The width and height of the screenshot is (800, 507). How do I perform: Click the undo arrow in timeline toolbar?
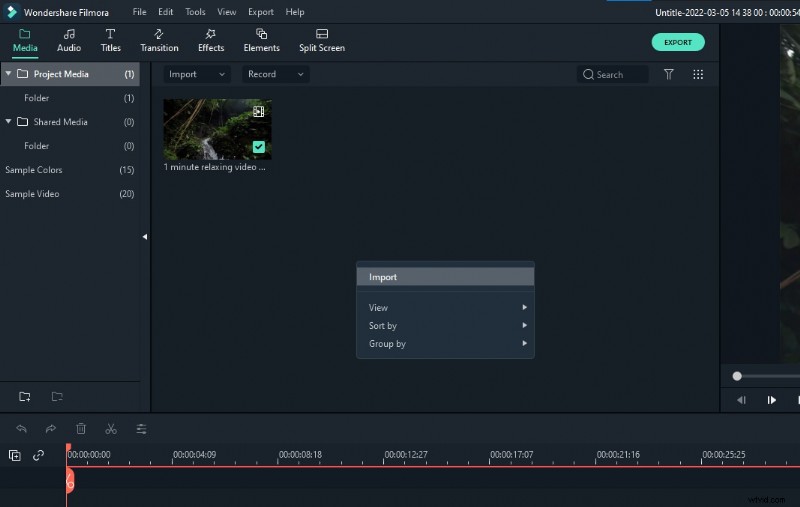tap(21, 429)
